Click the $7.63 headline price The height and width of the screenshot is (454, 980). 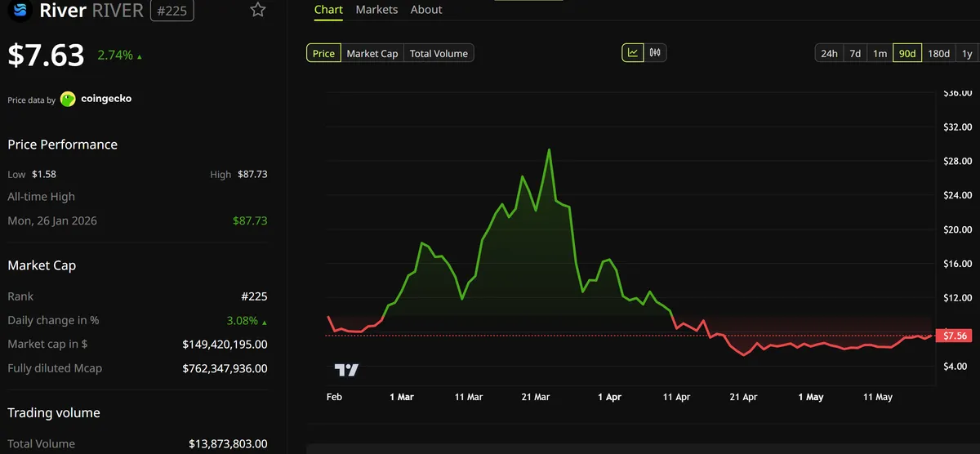(46, 56)
